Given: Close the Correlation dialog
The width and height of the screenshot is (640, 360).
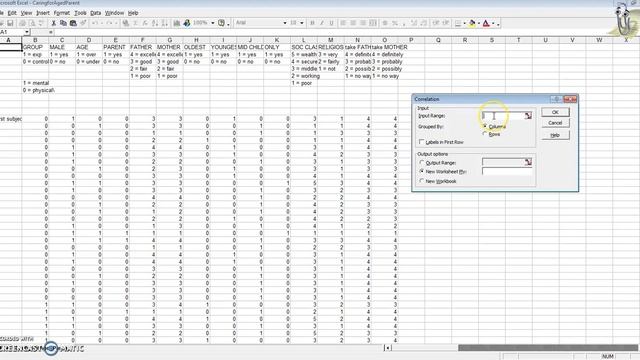Looking at the screenshot, I should pos(570,99).
